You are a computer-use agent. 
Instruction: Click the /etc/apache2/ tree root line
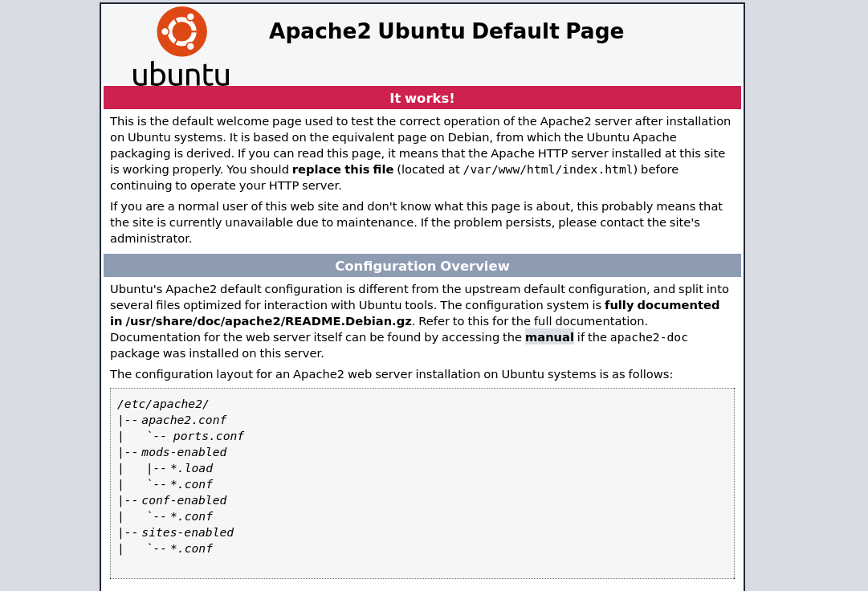click(x=163, y=404)
